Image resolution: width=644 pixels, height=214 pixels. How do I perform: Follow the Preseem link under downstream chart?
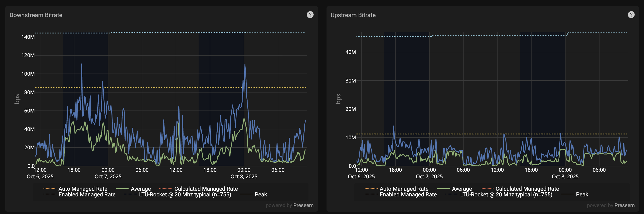[x=303, y=205]
